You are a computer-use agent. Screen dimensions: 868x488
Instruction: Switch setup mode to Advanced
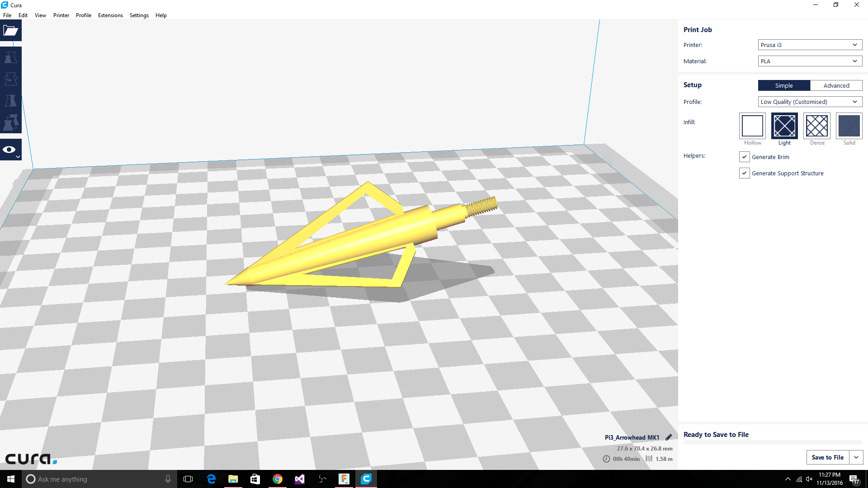(x=836, y=85)
